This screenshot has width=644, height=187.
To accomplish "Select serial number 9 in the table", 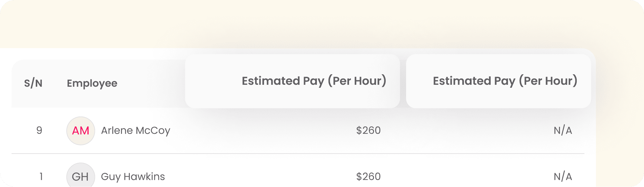I will 39,130.
